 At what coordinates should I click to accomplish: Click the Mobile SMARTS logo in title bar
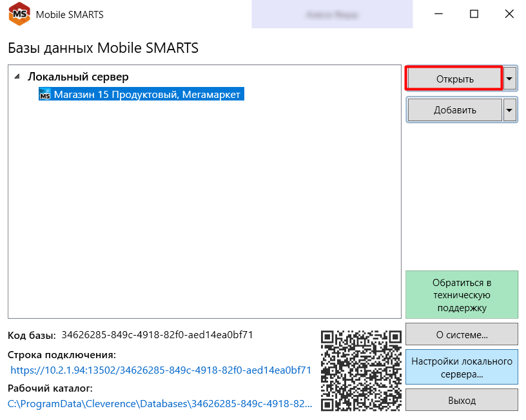pos(18,14)
